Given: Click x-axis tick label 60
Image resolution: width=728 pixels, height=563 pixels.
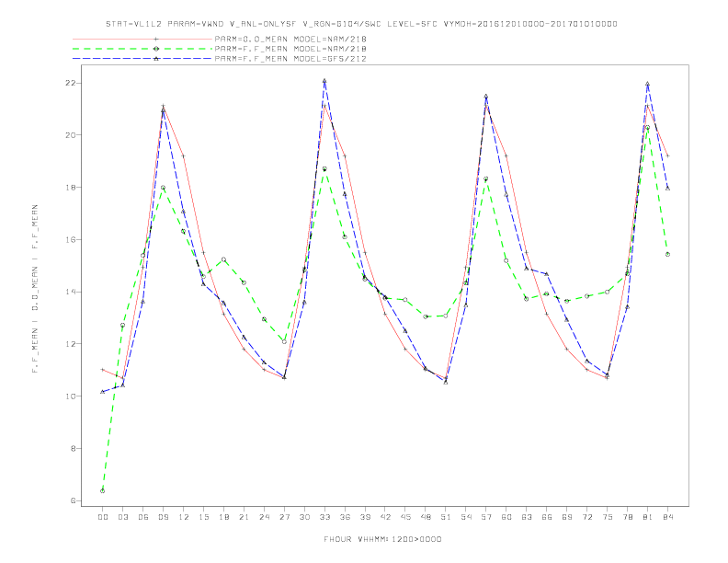Looking at the screenshot, I should click(x=506, y=517).
